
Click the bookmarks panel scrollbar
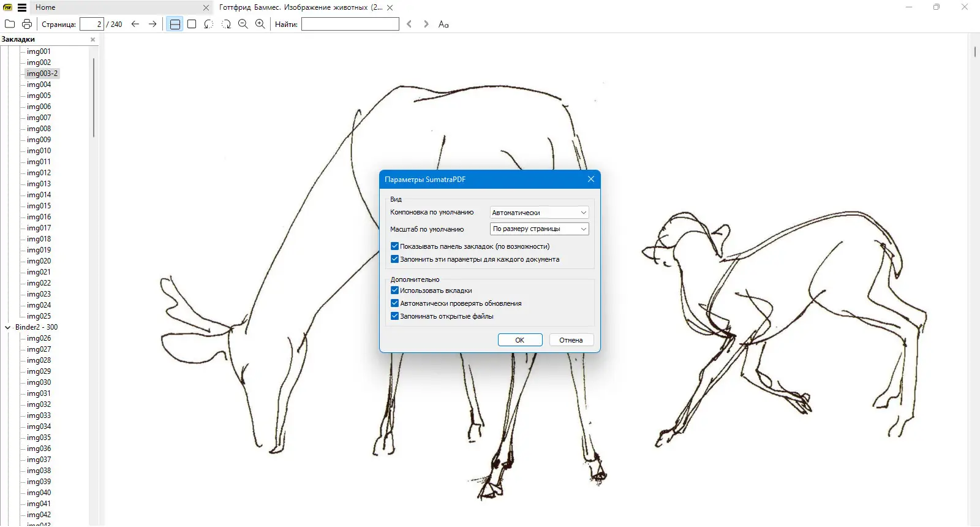pyautogui.click(x=94, y=98)
